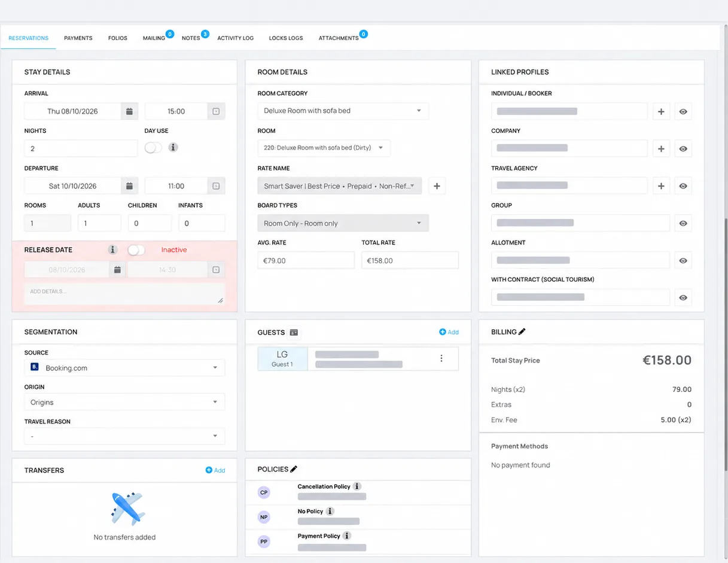This screenshot has height=563, width=728.
Task: Open the Room Category dropdown
Action: (343, 111)
